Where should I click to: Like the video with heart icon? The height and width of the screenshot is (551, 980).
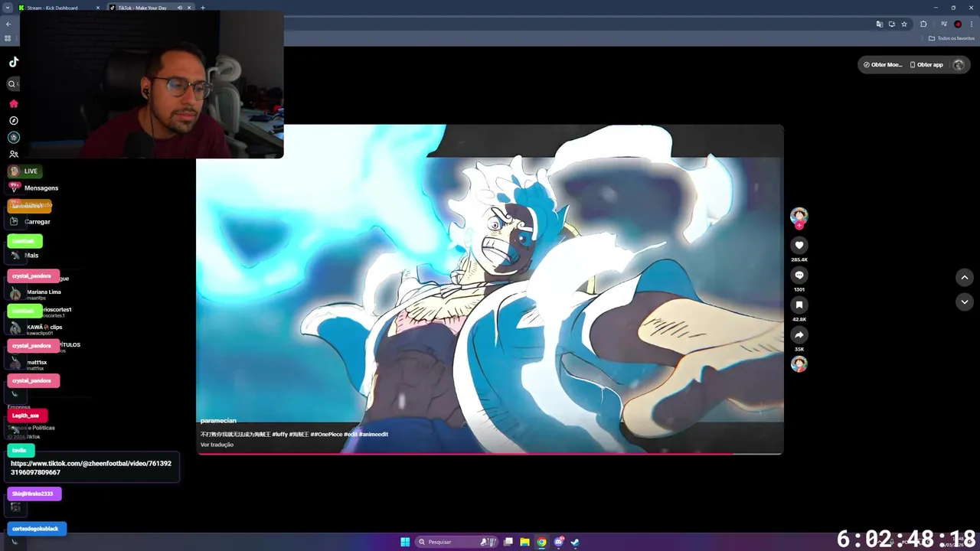point(799,245)
